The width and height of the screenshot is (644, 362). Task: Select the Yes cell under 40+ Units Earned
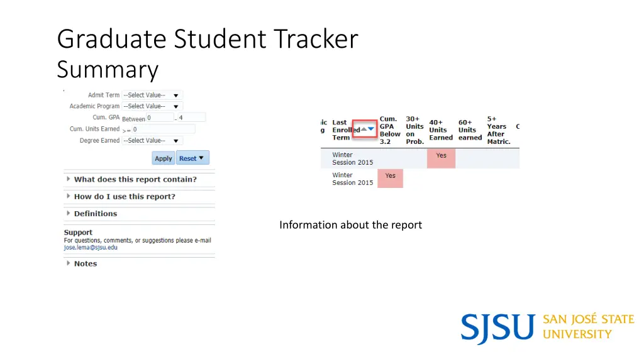point(441,158)
